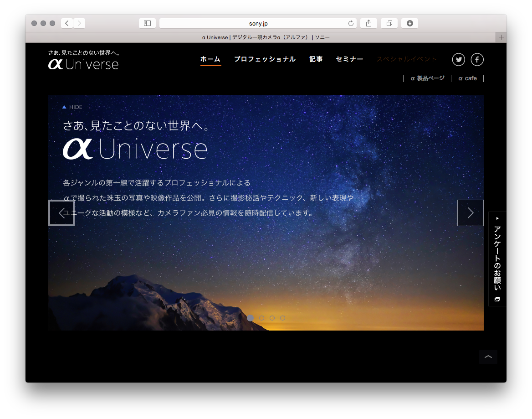This screenshot has height=419, width=532.
Task: Select the third carousel dot
Action: (x=272, y=318)
